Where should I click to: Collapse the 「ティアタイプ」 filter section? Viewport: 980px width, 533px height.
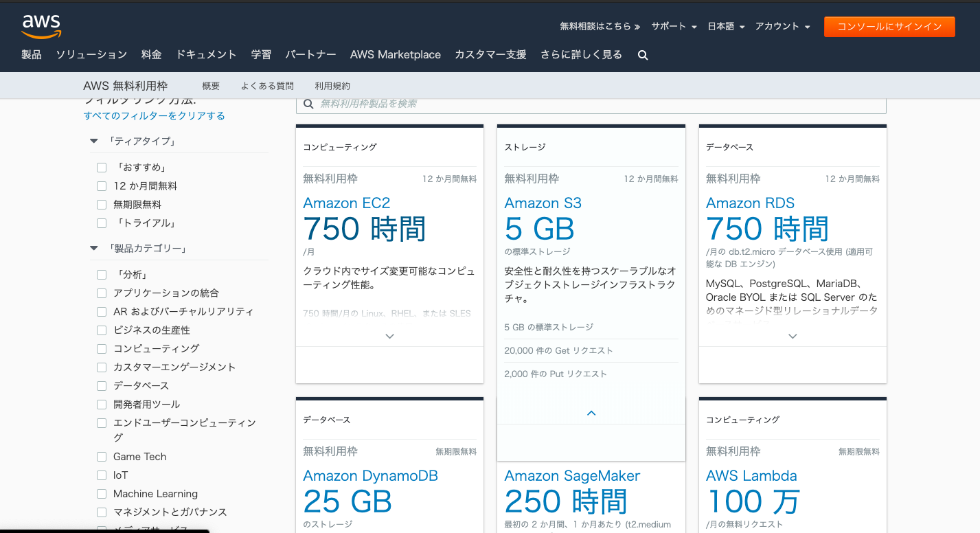point(94,141)
